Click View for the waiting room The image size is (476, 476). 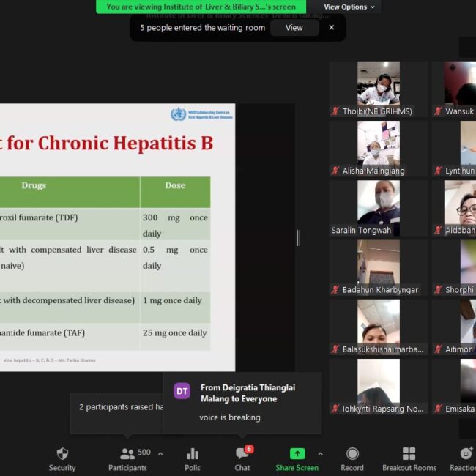pyautogui.click(x=294, y=28)
